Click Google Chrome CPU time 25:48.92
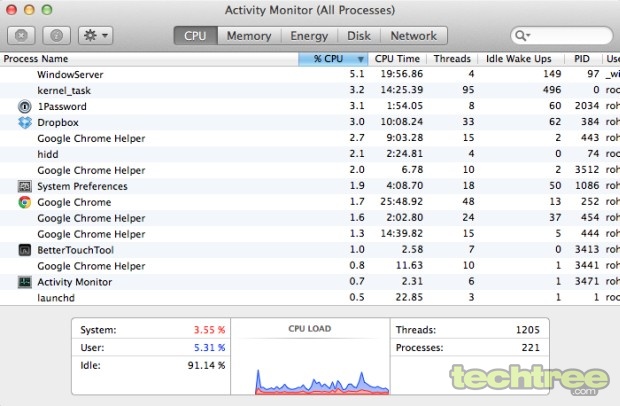This screenshot has width=620, height=406. 401,202
